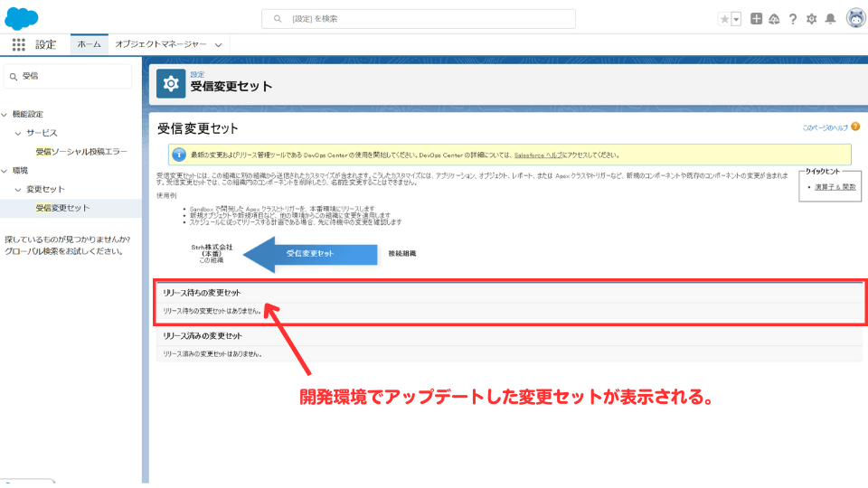Open the App Launcher grid icon
The width and height of the screenshot is (868, 488).
tap(18, 44)
